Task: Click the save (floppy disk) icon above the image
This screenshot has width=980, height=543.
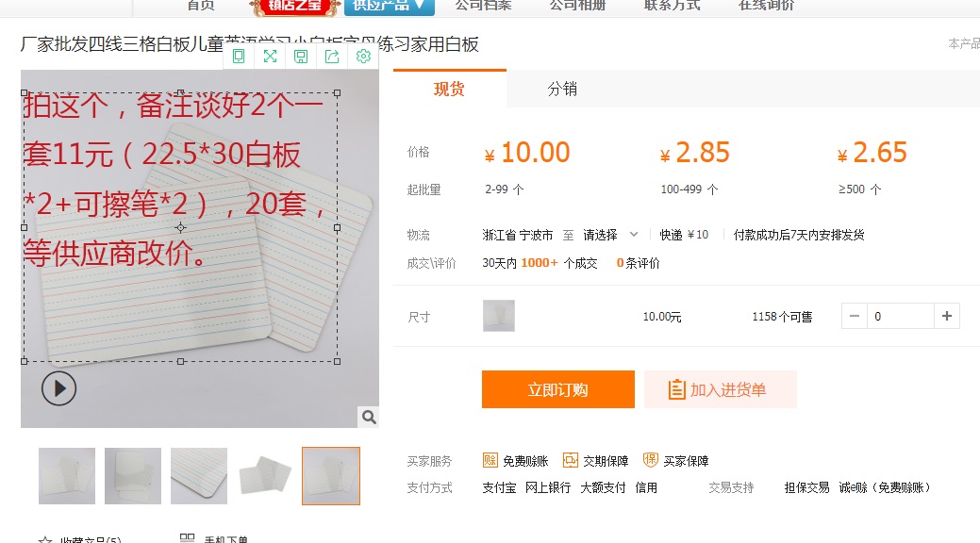Action: click(x=301, y=57)
